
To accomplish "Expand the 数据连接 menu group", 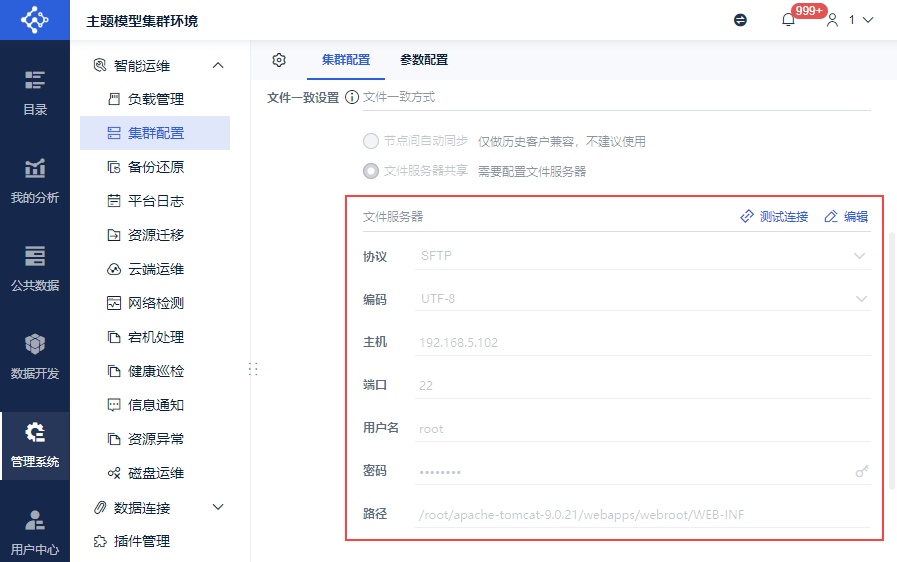I will (218, 507).
